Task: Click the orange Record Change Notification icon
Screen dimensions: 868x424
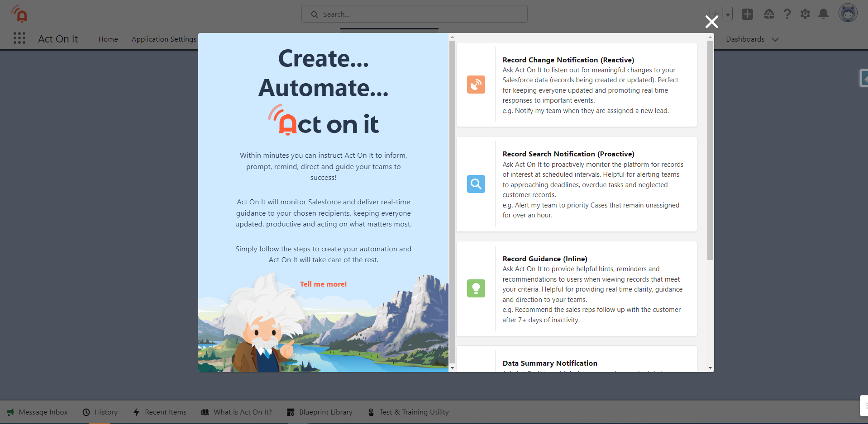Action: 476,85
